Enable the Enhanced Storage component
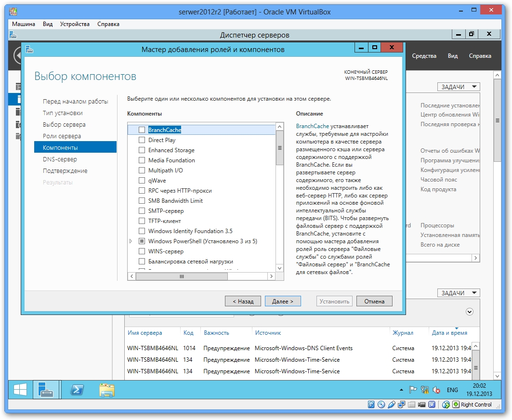 tap(142, 150)
